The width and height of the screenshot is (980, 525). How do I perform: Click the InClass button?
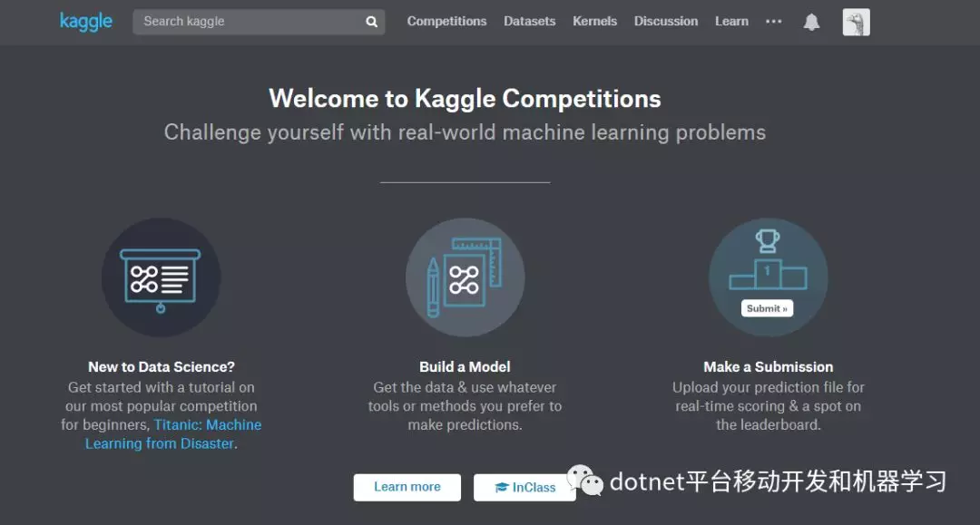pos(524,487)
